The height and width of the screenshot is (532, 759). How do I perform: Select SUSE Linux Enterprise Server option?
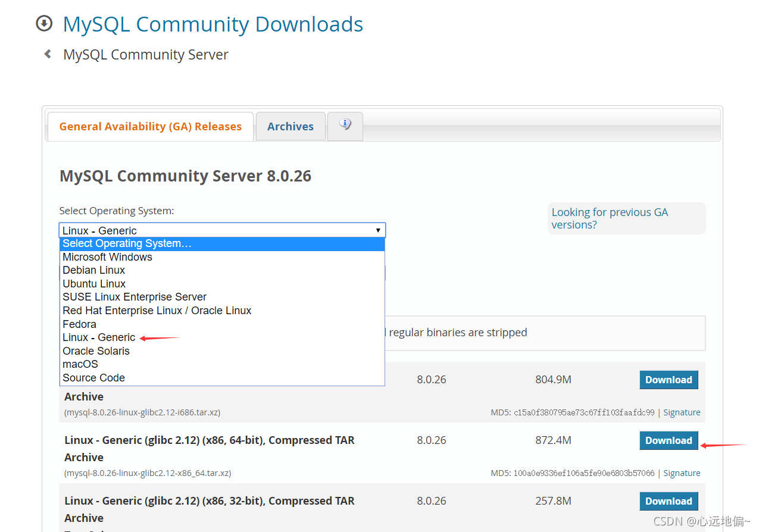click(x=222, y=297)
